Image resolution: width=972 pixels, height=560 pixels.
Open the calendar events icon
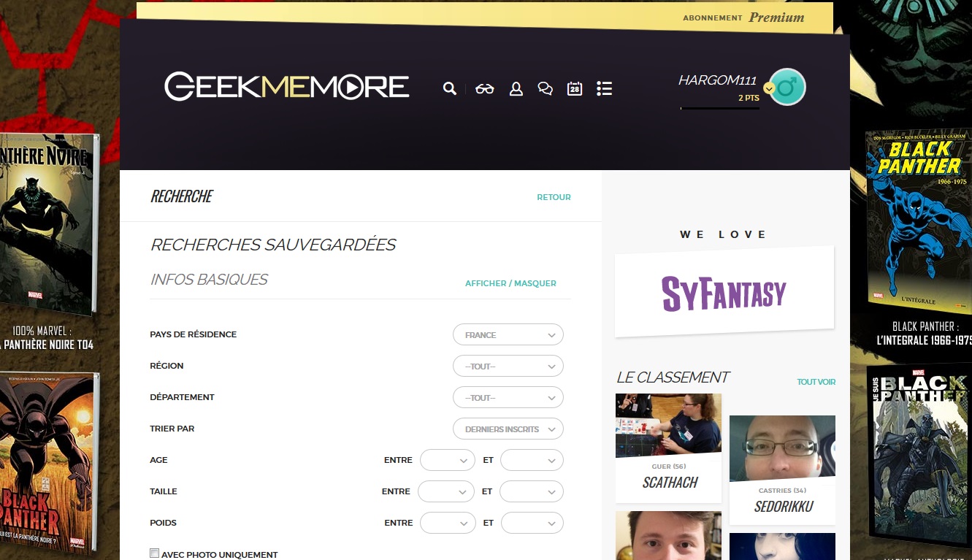(x=575, y=88)
